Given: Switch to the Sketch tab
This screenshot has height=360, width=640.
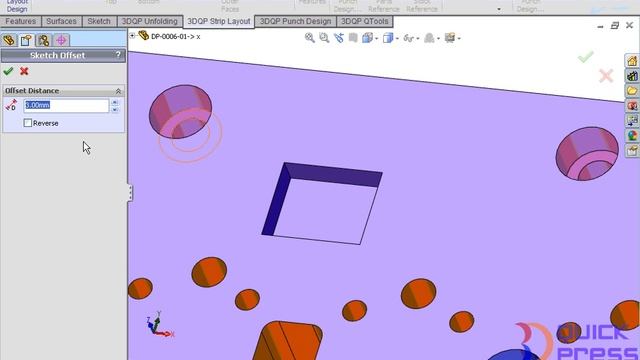Looking at the screenshot, I should 99,21.
